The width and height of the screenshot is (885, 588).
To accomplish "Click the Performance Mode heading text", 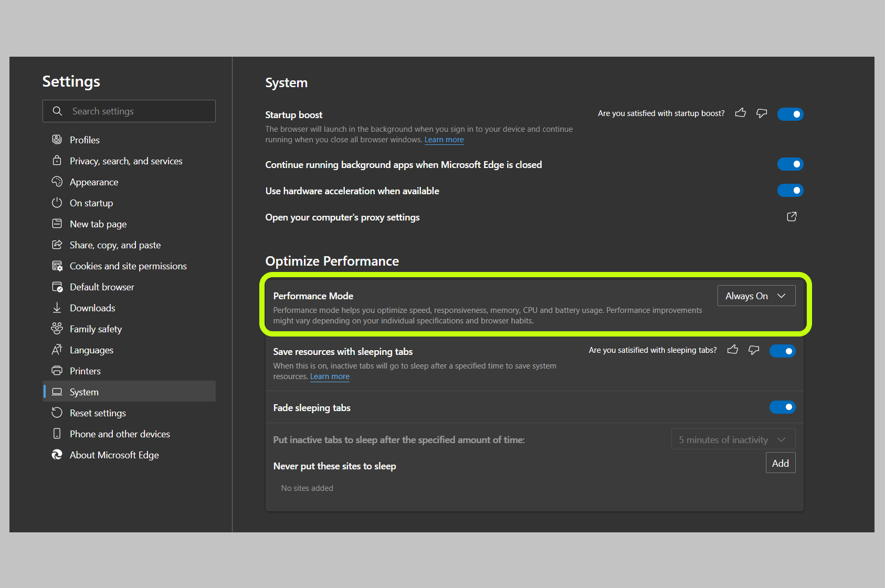I will (313, 296).
